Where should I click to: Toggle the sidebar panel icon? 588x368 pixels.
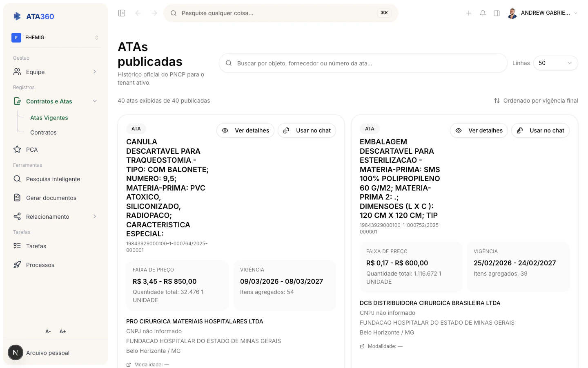[121, 13]
